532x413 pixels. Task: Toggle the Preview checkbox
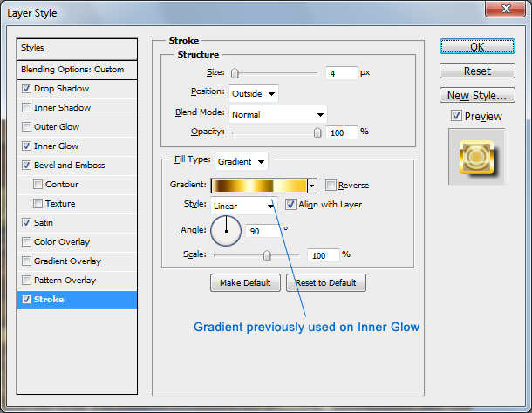coord(456,116)
